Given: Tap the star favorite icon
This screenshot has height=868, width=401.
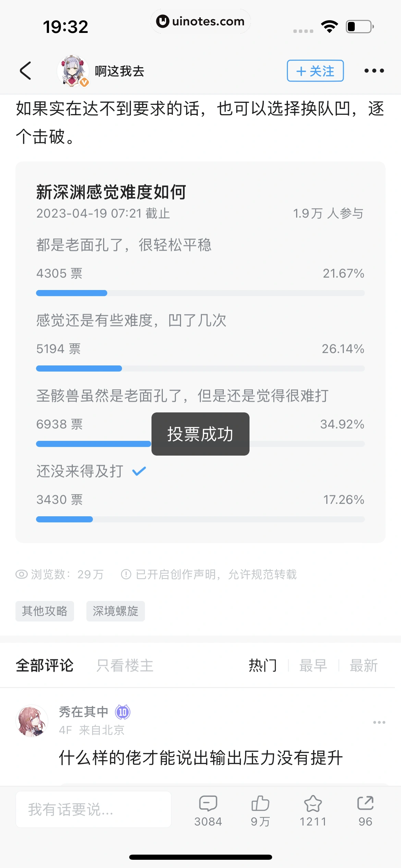Looking at the screenshot, I should tap(313, 803).
